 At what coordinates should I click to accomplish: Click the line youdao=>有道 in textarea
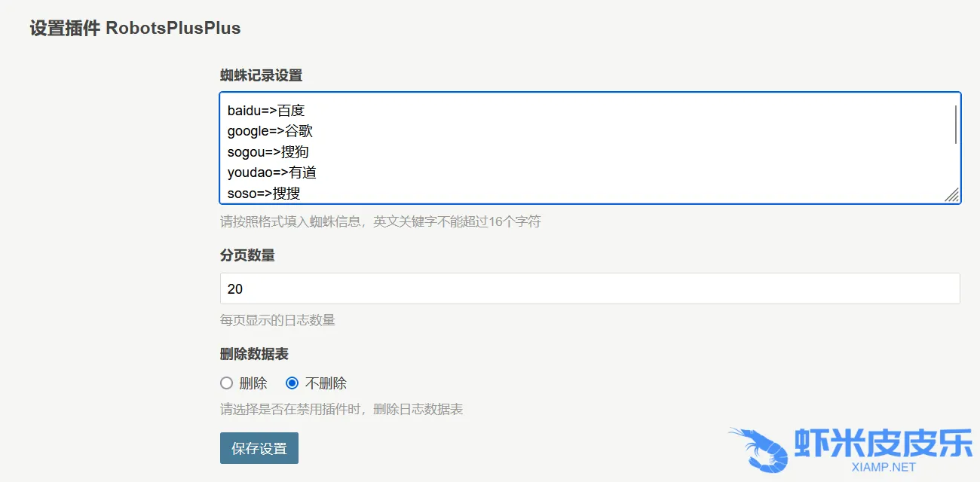coord(272,172)
